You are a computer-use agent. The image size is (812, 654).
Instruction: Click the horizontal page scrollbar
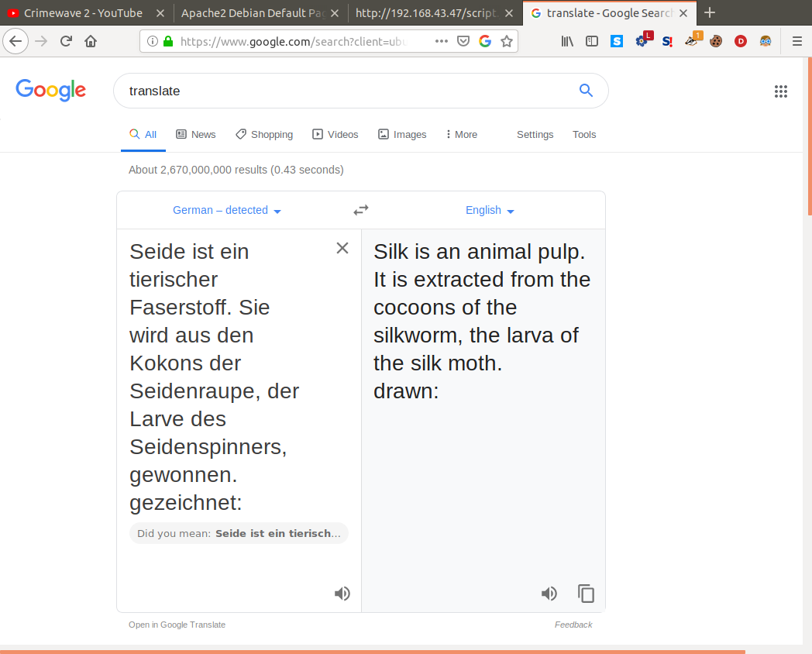373,652
